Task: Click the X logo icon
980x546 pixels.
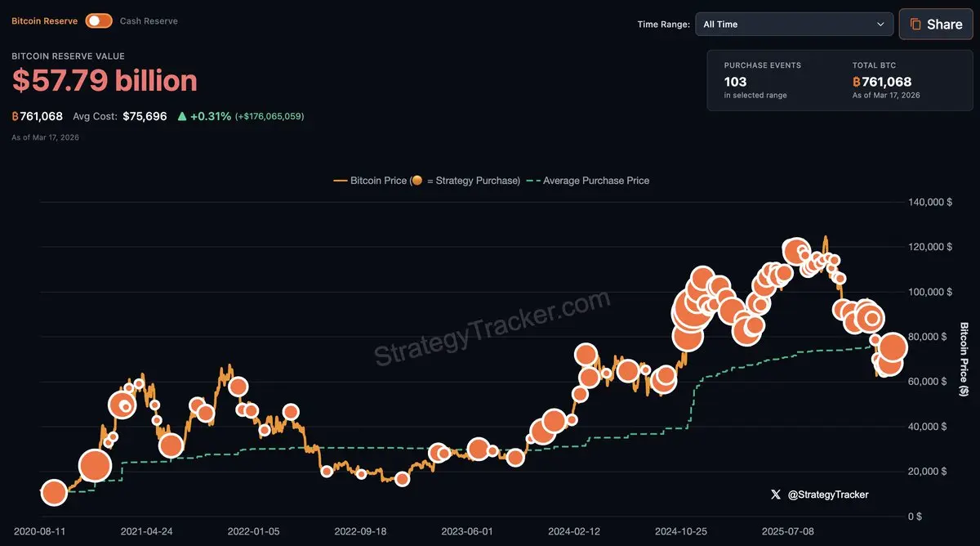Action: [x=776, y=495]
